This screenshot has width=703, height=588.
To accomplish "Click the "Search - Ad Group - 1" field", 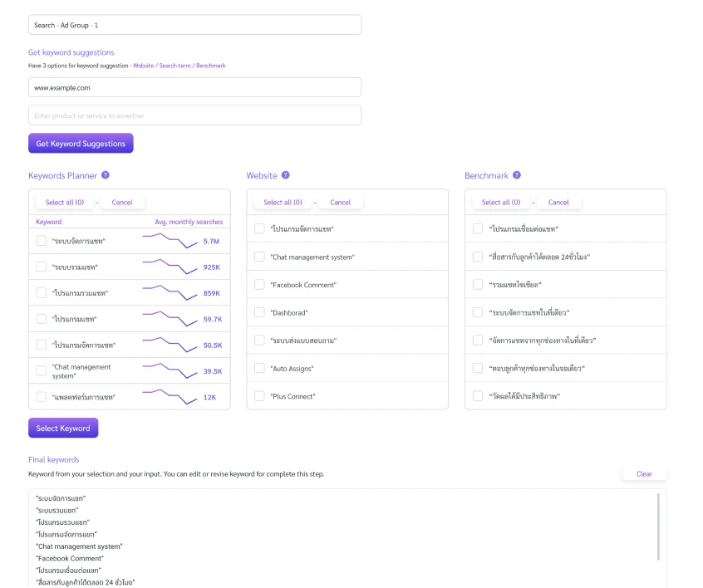I will click(x=194, y=24).
